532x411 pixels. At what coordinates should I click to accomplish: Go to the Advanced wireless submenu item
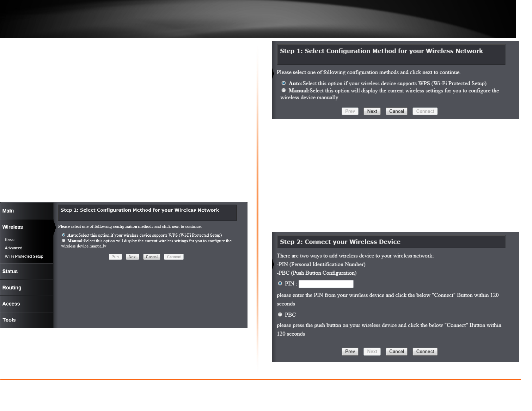(14, 248)
